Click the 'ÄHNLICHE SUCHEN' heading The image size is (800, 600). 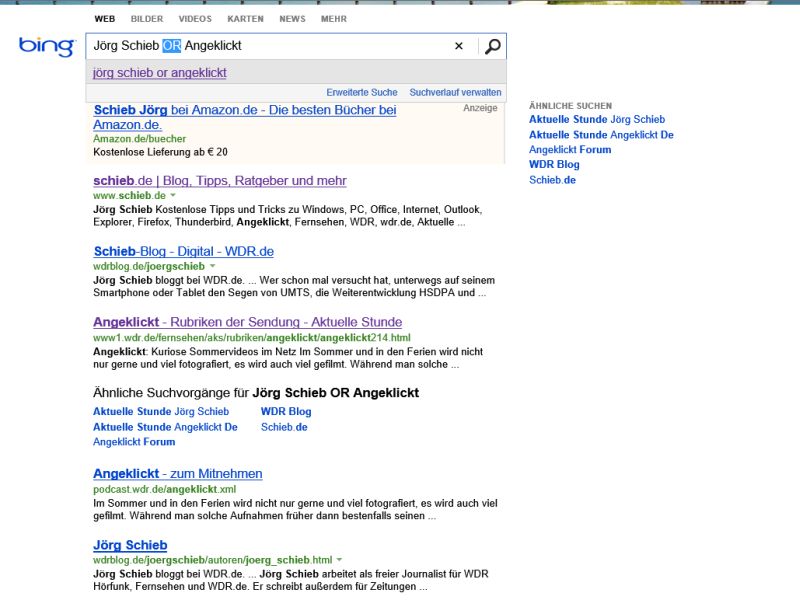pos(570,106)
